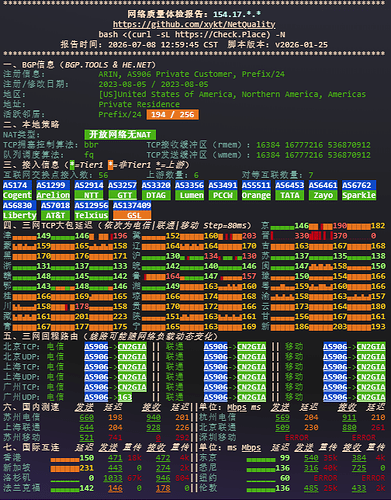Click 上海联通 receive speed 928
This screenshot has width=391, height=500.
pos(153,427)
